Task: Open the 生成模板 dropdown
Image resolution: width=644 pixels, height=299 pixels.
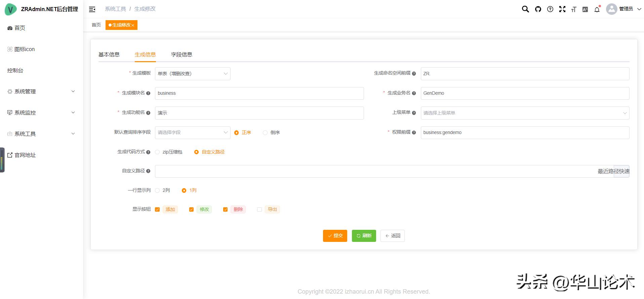Action: pyautogui.click(x=193, y=74)
